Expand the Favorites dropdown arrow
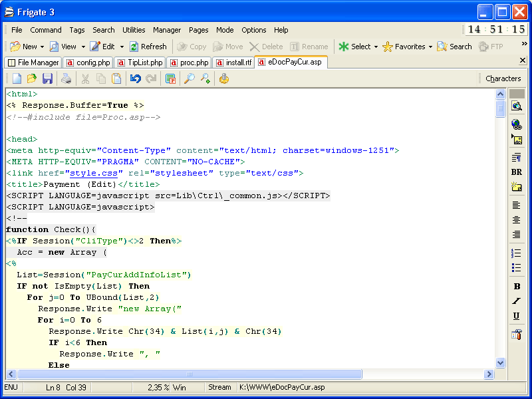Viewport: 532px width, 399px height. 430,47
